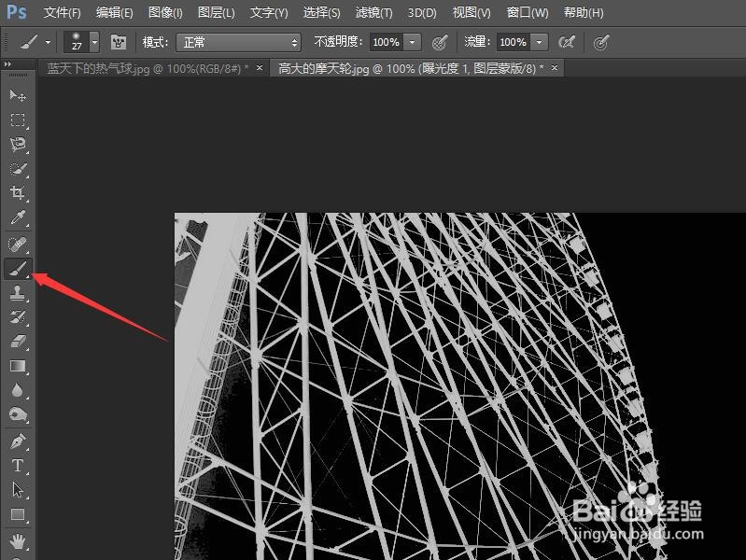Select the Eyedropper tool
746x560 pixels.
pos(18,217)
